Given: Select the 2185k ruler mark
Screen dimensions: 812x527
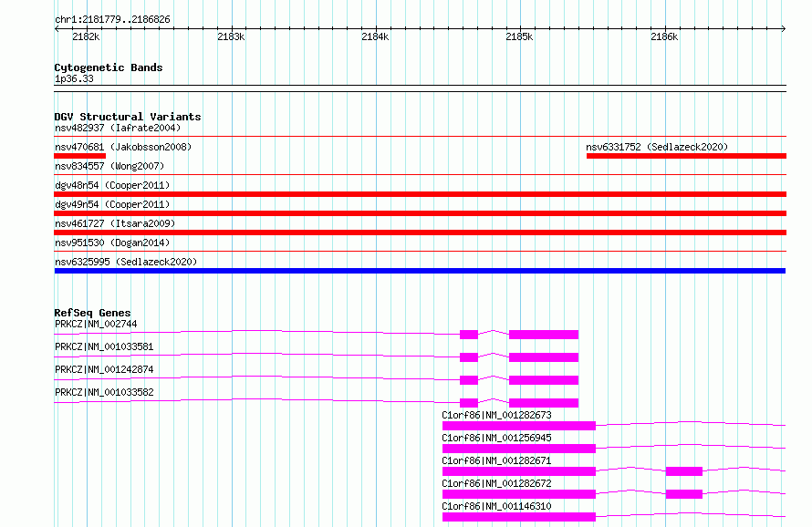Looking at the screenshot, I should point(519,36).
